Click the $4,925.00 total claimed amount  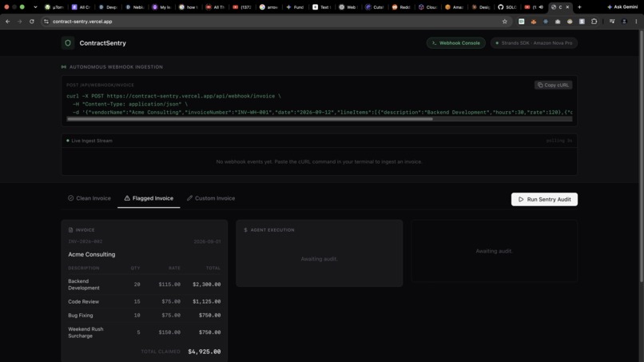[x=204, y=352]
